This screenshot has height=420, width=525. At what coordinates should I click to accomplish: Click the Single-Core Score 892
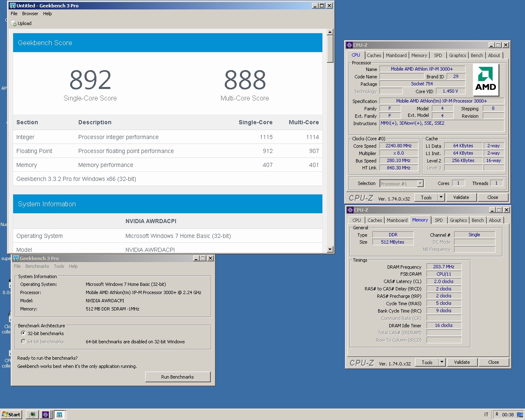[90, 80]
